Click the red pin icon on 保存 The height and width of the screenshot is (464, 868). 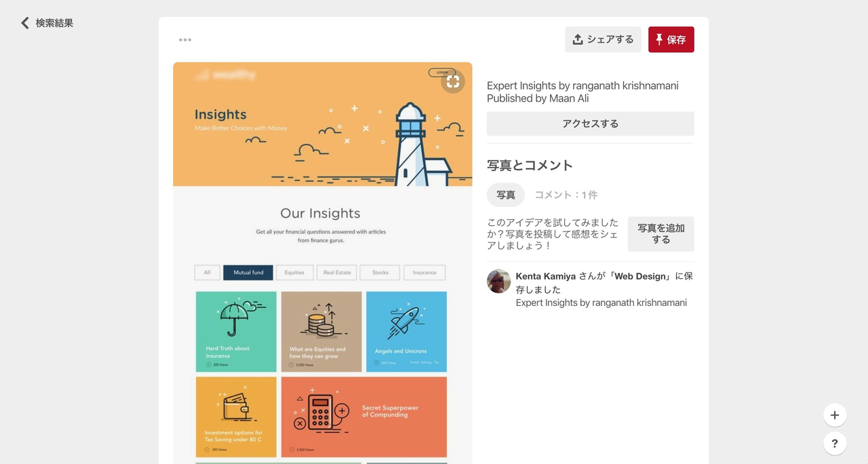660,39
